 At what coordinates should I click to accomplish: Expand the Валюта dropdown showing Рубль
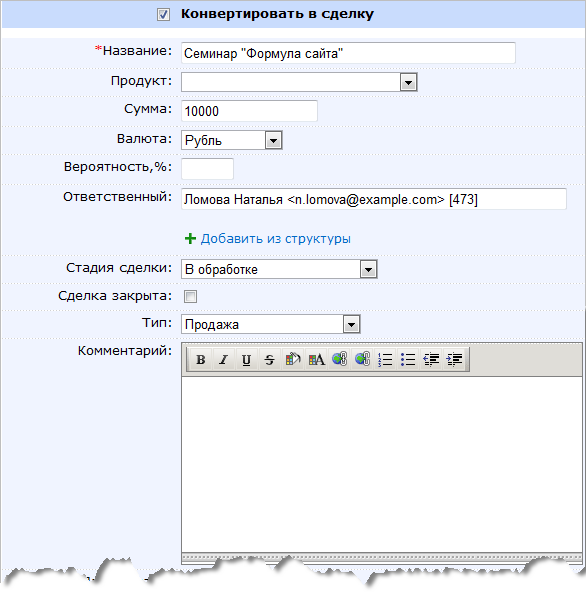click(232, 140)
